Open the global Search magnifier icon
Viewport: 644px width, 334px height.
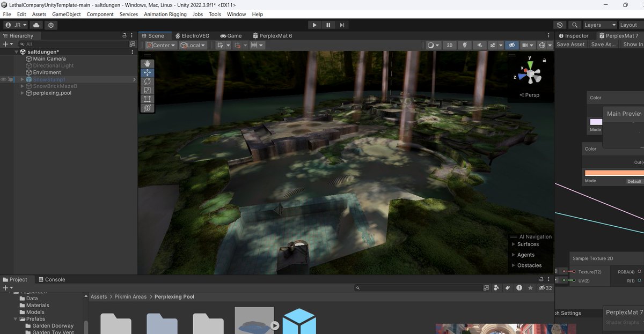click(575, 25)
